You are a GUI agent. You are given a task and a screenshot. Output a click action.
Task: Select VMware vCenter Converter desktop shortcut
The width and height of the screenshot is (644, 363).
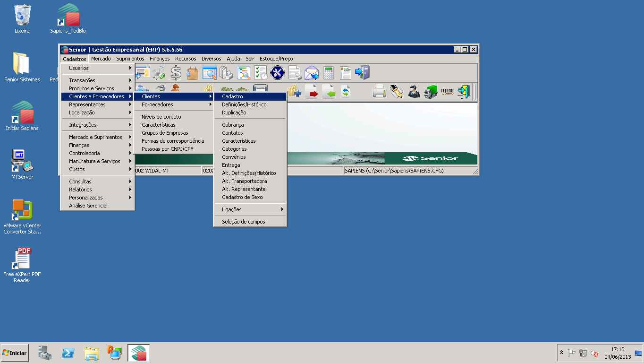pyautogui.click(x=22, y=217)
